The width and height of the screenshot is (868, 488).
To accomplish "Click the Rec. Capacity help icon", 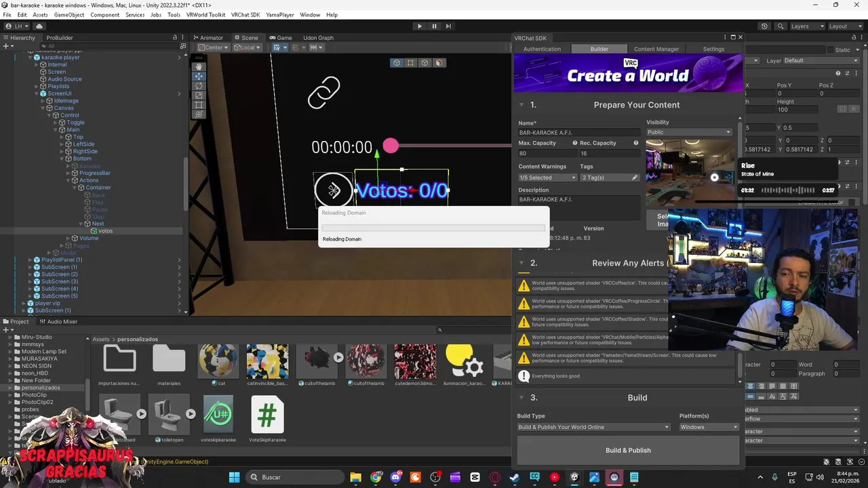I will (636, 143).
